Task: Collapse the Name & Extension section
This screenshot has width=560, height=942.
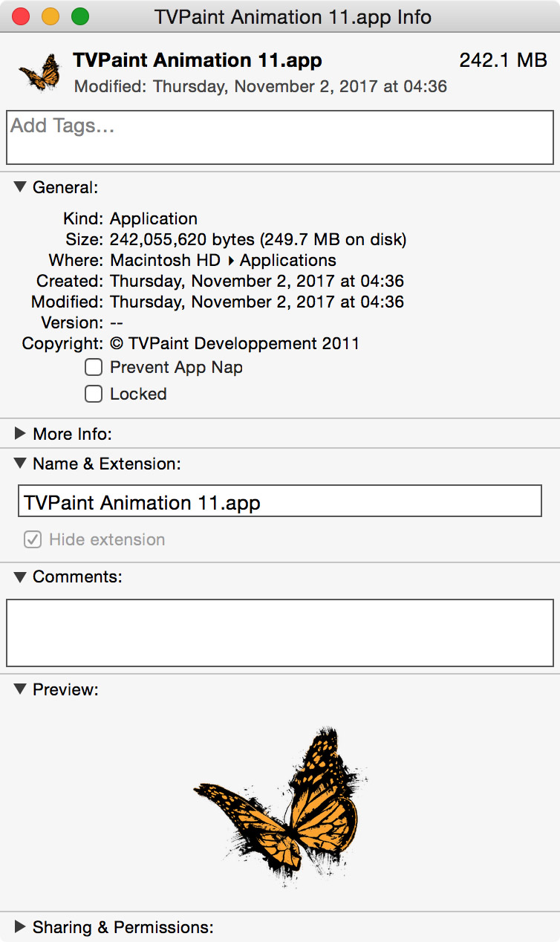Action: coord(20,464)
